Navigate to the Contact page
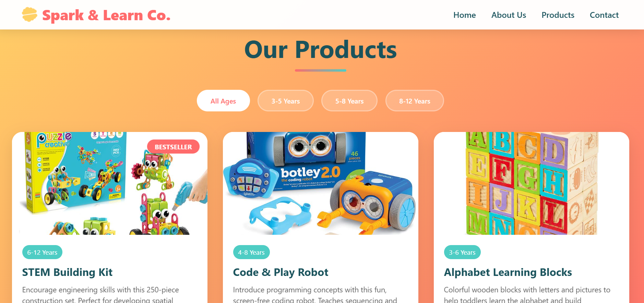Image resolution: width=644 pixels, height=303 pixels. point(604,15)
